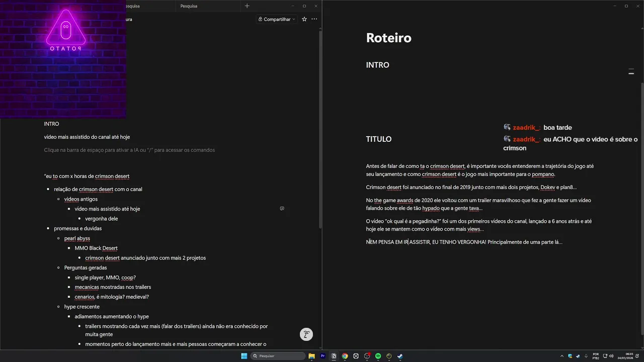
Task: Click the bullet 'MMO Black Desert'
Action: [96, 248]
